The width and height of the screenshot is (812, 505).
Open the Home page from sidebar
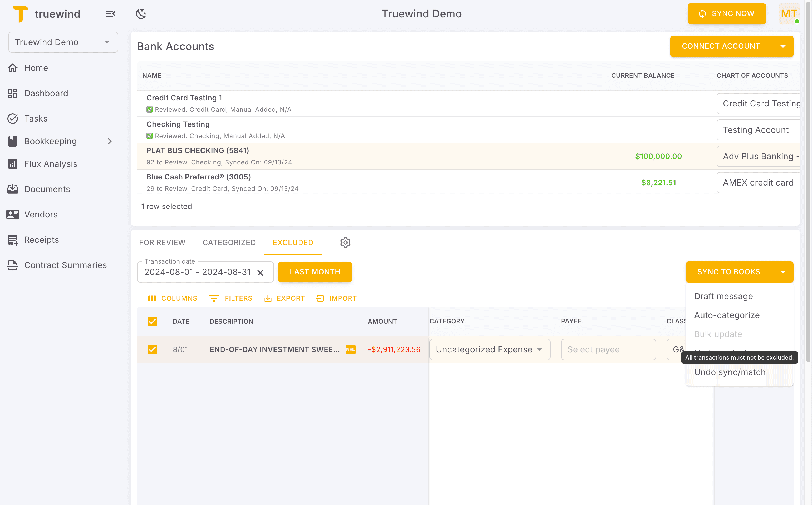click(36, 68)
